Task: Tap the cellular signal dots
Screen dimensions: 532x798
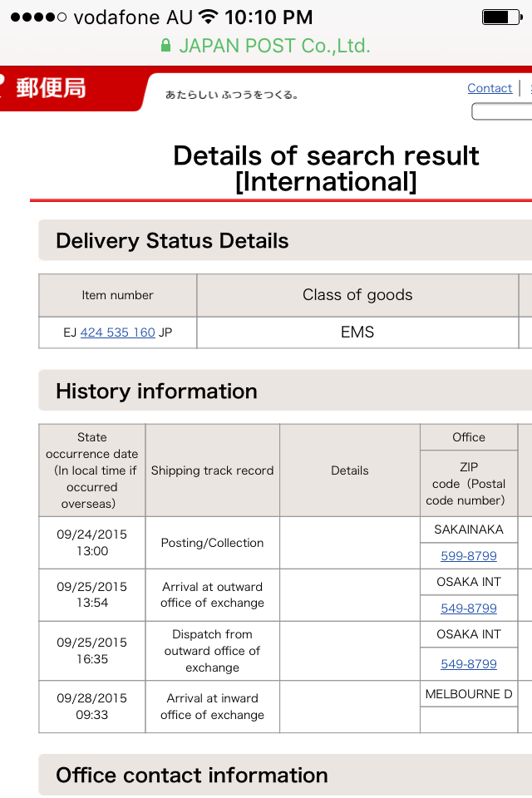Action: pyautogui.click(x=38, y=17)
